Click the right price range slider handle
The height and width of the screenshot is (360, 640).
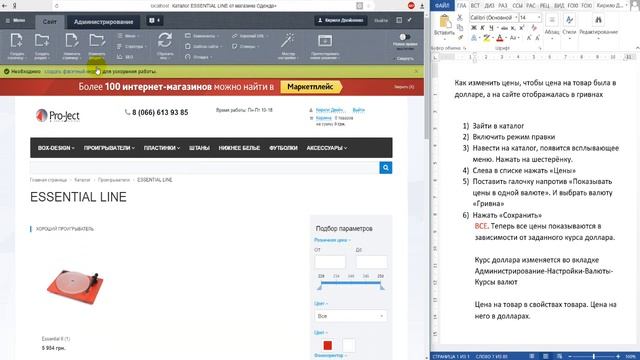coord(382,287)
